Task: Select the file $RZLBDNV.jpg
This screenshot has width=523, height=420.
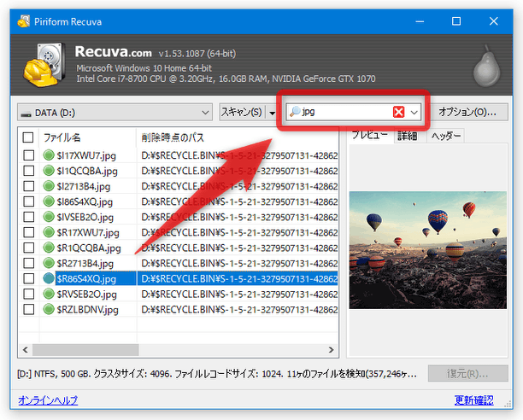Action: [x=88, y=309]
